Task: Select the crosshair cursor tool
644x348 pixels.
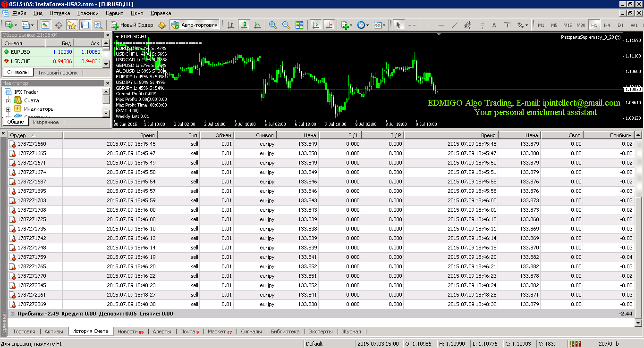Action: [412, 25]
